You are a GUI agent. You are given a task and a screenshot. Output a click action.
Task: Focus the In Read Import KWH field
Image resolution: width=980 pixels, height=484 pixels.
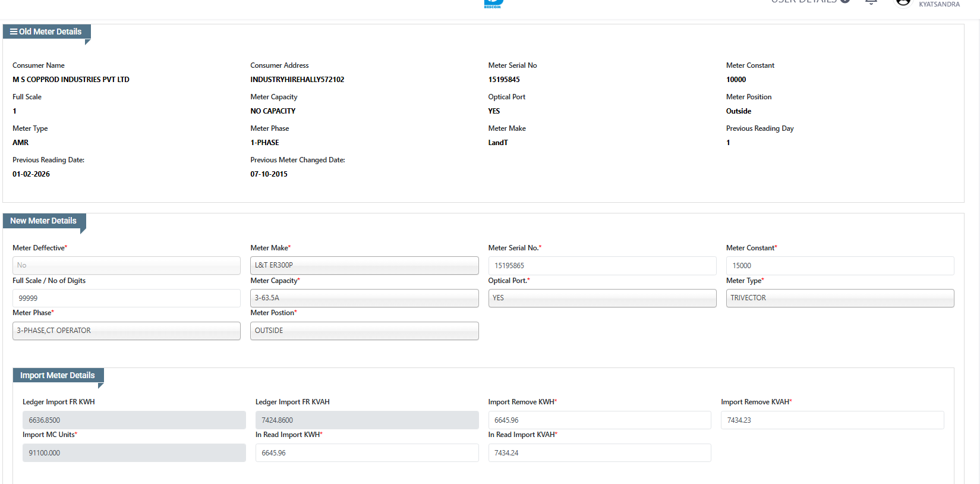tap(367, 452)
